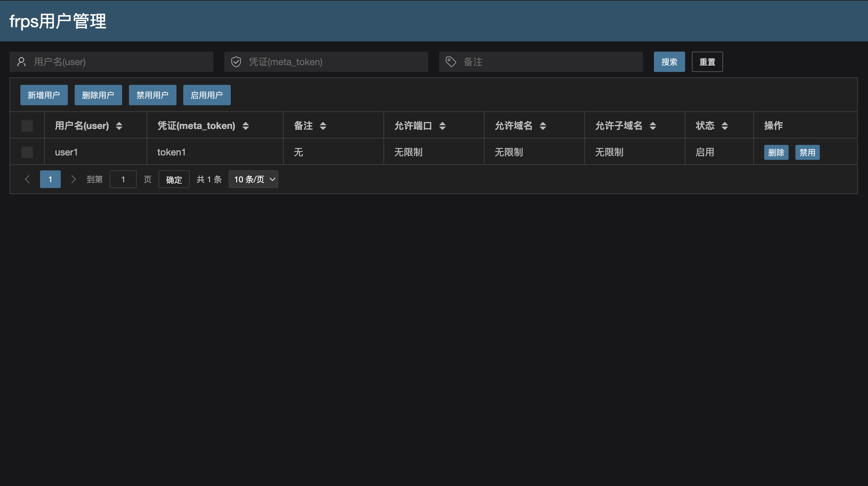Go to next page arrow
Screen dimensions: 868x486
(73, 179)
